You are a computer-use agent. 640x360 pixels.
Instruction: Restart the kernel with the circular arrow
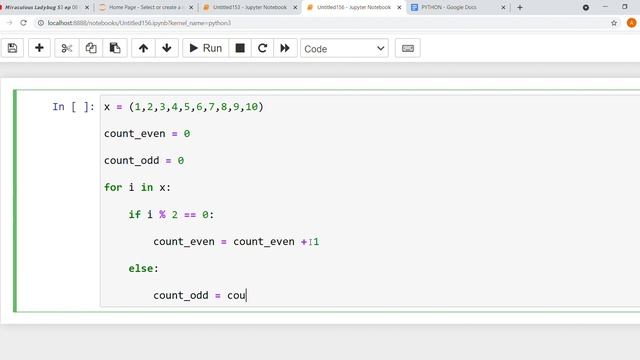tap(262, 48)
